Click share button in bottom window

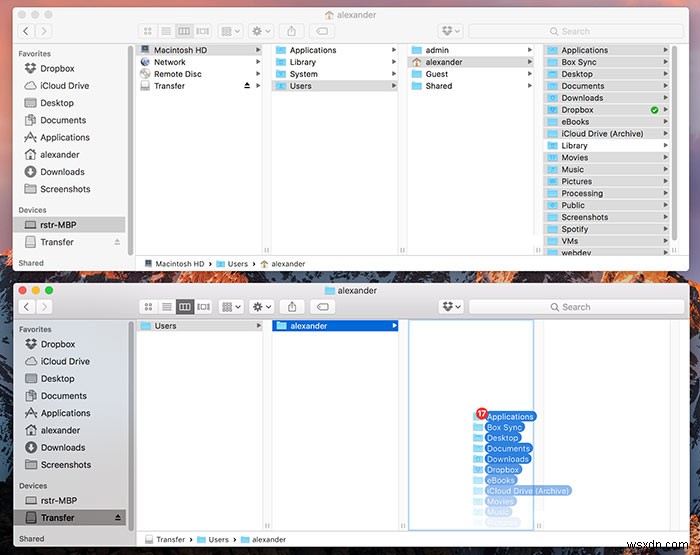[292, 307]
